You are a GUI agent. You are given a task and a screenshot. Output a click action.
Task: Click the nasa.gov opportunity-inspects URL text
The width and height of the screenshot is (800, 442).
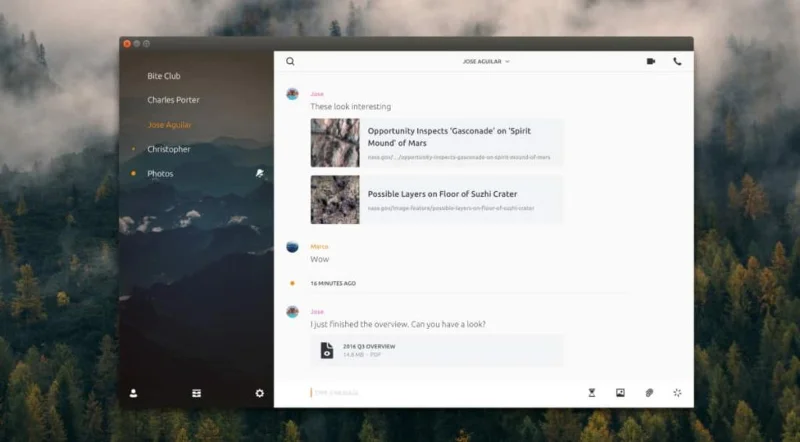point(459,157)
